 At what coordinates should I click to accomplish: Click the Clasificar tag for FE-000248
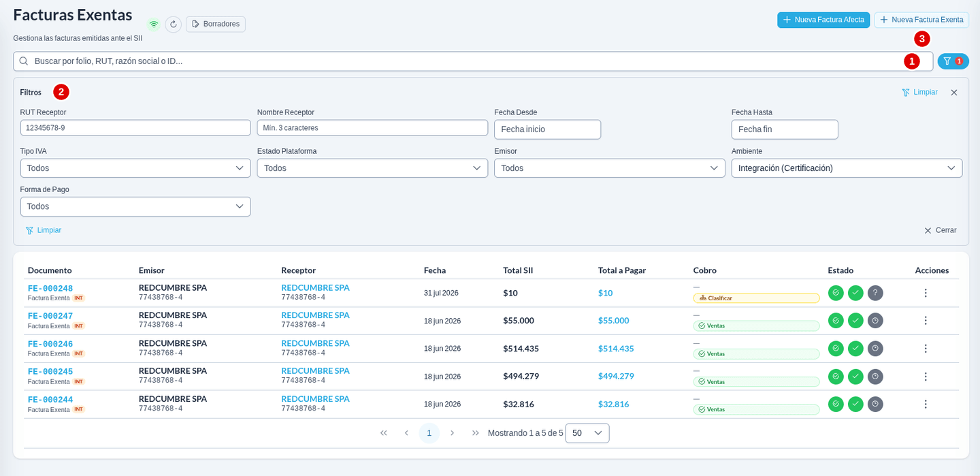[x=756, y=298]
